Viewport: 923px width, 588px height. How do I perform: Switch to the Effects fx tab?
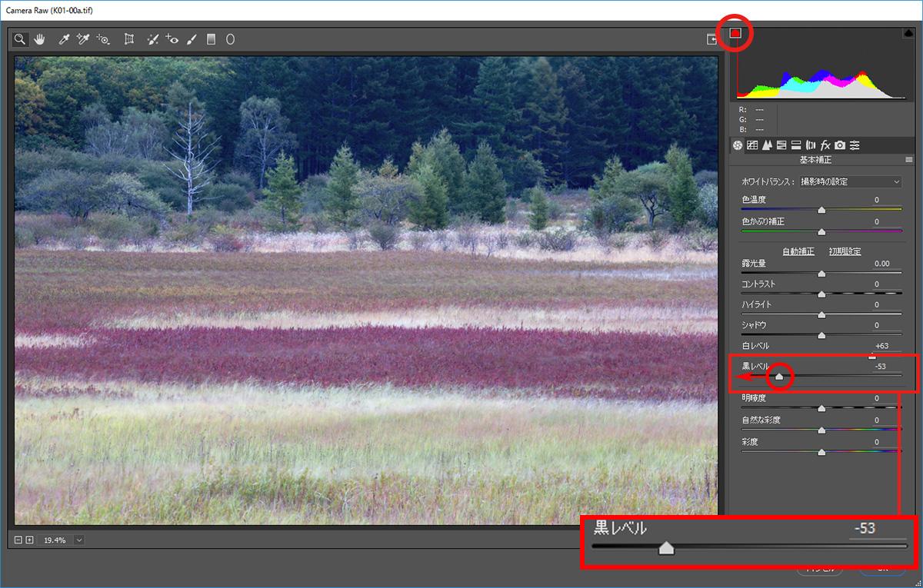point(825,145)
